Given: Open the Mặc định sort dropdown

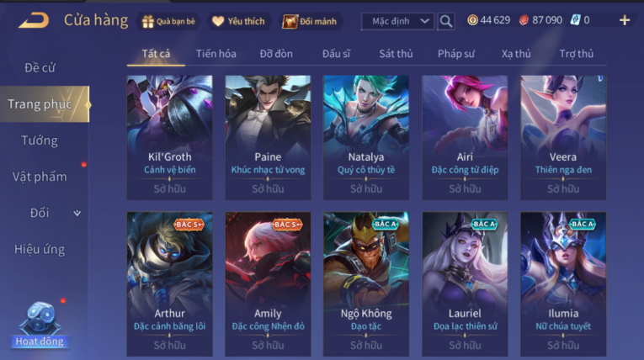Looking at the screenshot, I should (x=397, y=21).
